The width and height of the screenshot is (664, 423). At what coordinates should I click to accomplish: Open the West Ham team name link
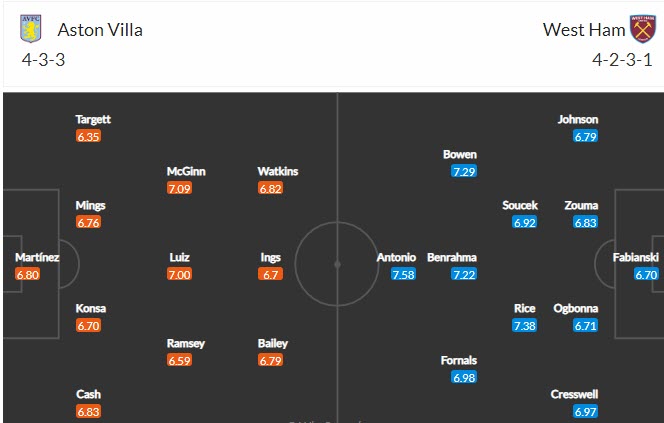coord(583,29)
